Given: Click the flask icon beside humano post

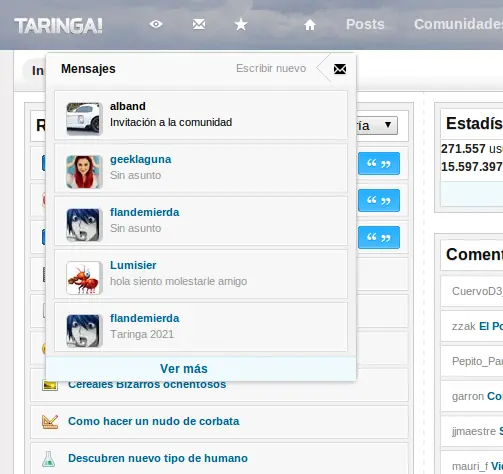Looking at the screenshot, I should tap(49, 459).
